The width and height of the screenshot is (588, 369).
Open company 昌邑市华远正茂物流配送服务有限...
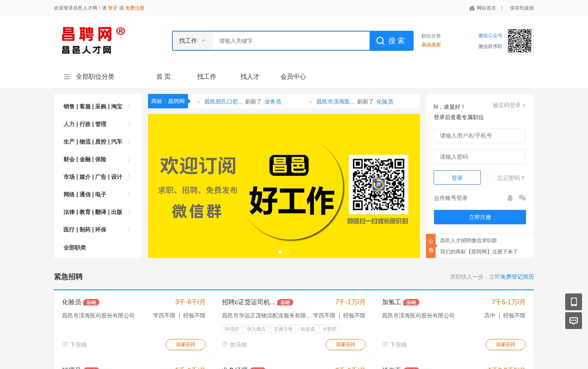(267, 315)
